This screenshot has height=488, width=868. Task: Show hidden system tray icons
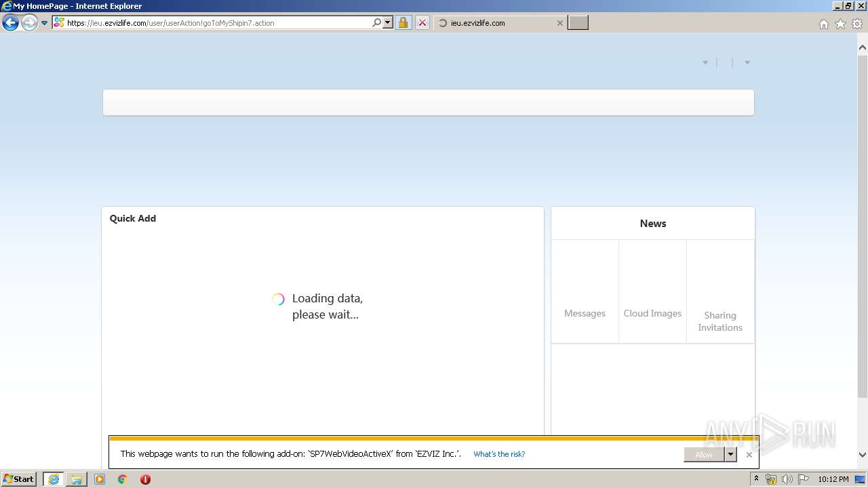click(x=756, y=479)
